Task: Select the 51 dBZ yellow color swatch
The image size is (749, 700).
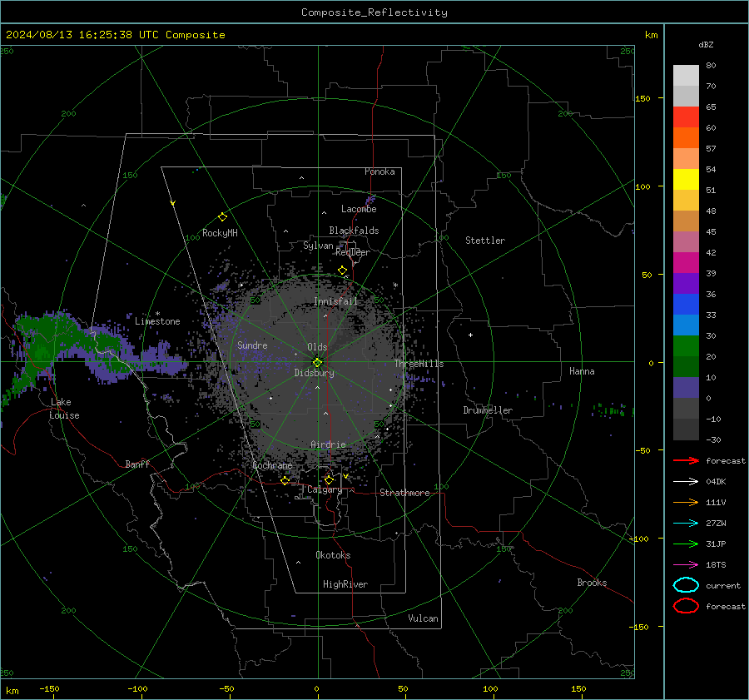Action: pyautogui.click(x=686, y=179)
